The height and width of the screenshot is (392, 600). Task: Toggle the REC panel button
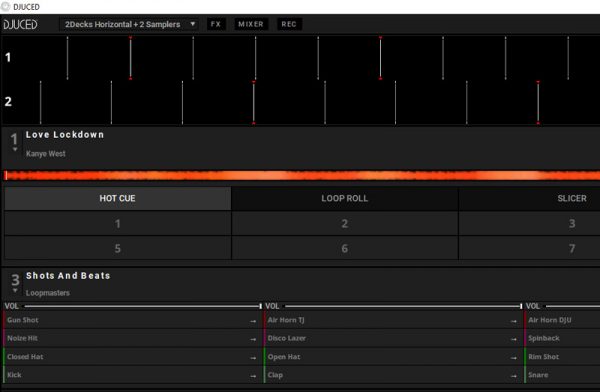pyautogui.click(x=289, y=24)
